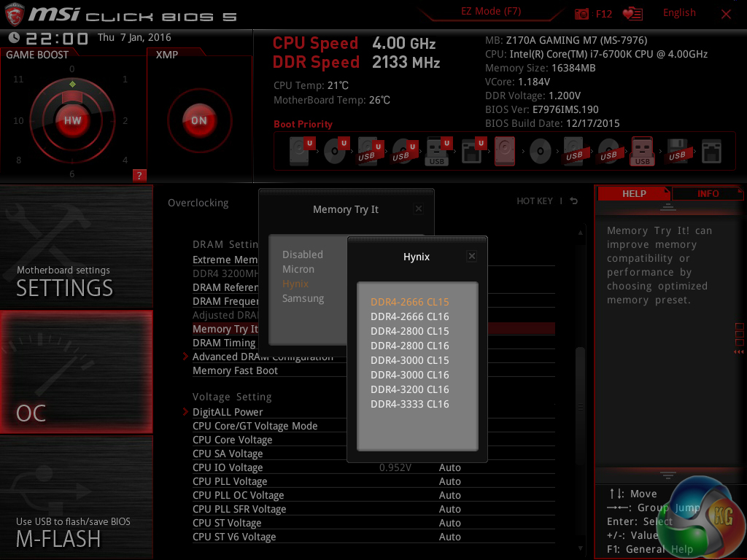Image resolution: width=747 pixels, height=560 pixels.
Task: Click the HOT KEY label
Action: [535, 201]
